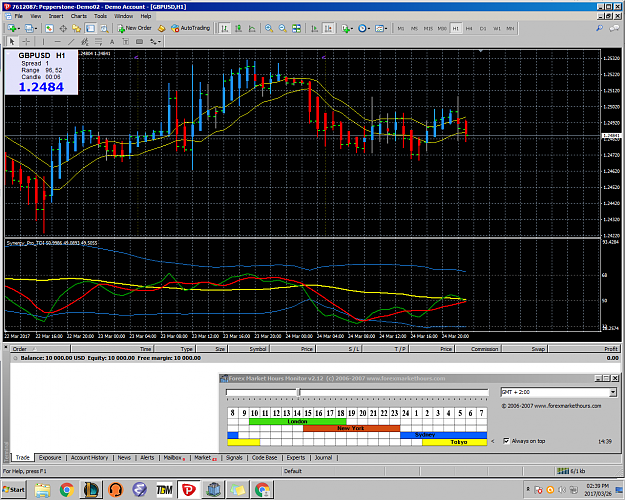This screenshot has width=625, height=500.
Task: Expand the Profiles dropdown arrow
Action: click(36, 29)
